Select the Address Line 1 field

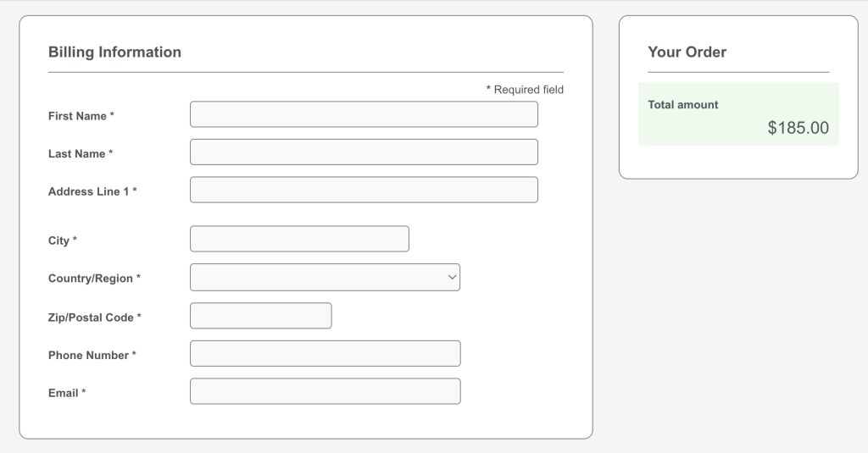[364, 190]
